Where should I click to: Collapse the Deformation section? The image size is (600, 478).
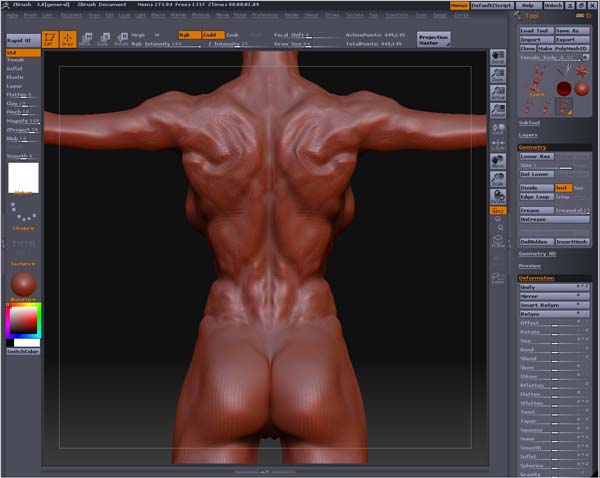pyautogui.click(x=536, y=278)
